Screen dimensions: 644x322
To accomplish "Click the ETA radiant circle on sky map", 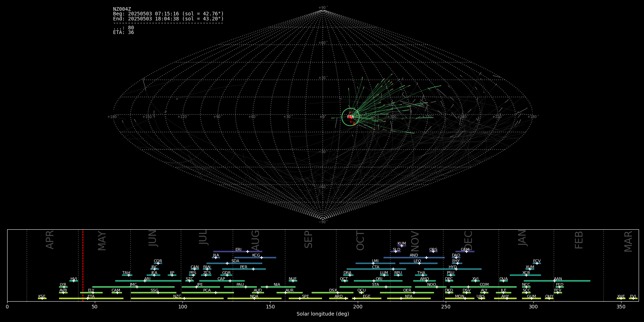I will click(350, 117).
